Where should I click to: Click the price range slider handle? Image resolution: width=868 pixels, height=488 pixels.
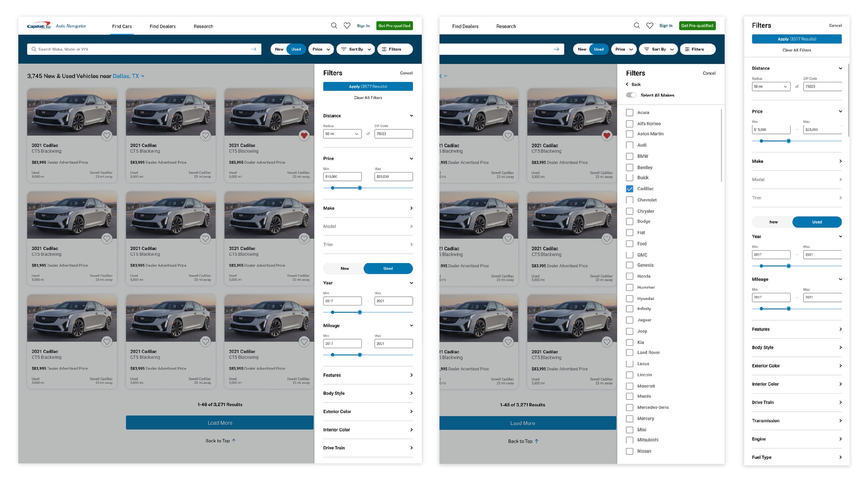[360, 188]
